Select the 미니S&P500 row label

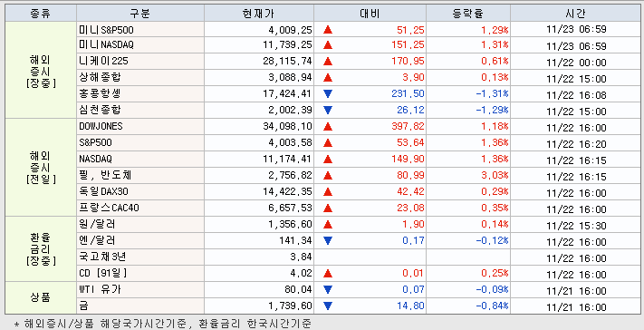tap(106, 30)
